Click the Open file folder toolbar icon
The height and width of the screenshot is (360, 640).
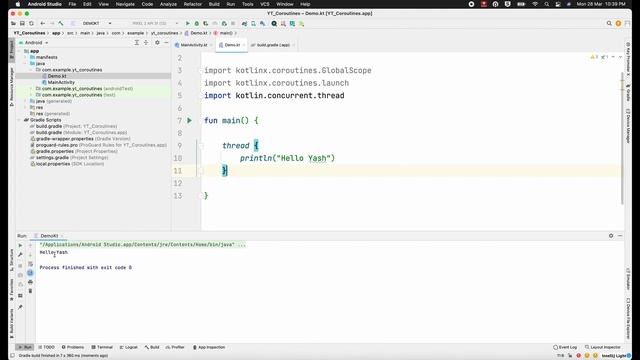point(13,24)
